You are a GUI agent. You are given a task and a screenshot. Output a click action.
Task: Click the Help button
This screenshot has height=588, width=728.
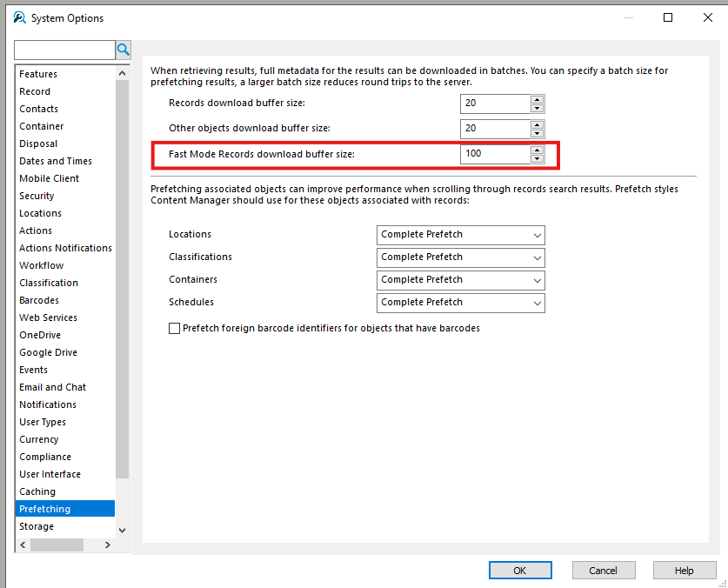click(x=685, y=571)
